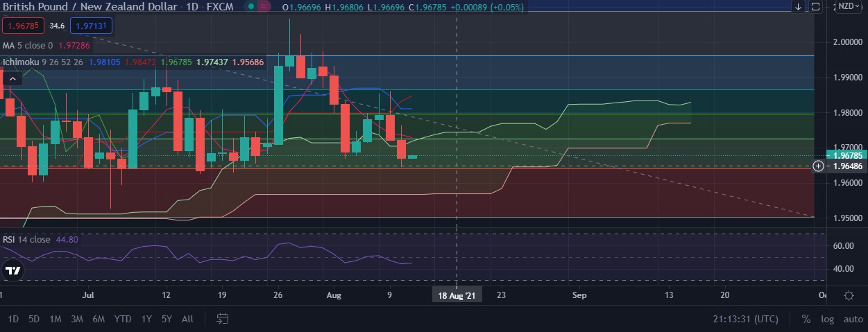Select 3M time range
The height and width of the screenshot is (332, 868).
[x=77, y=319]
